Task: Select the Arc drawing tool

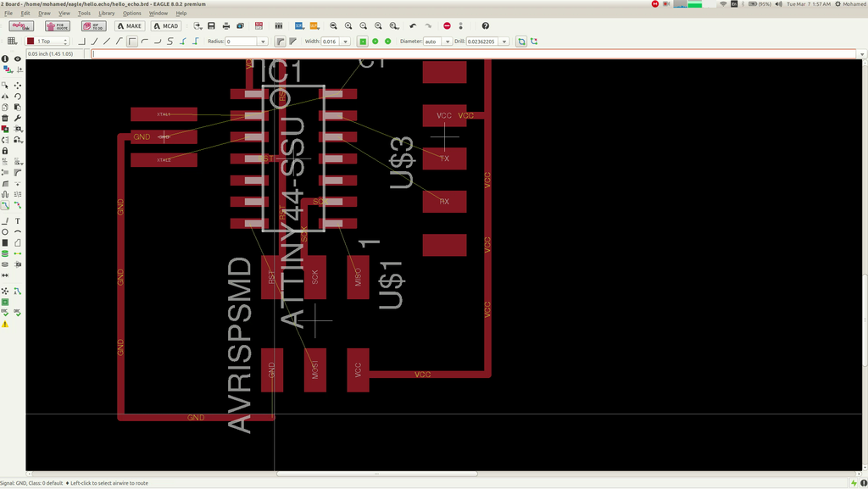Action: pyautogui.click(x=18, y=231)
